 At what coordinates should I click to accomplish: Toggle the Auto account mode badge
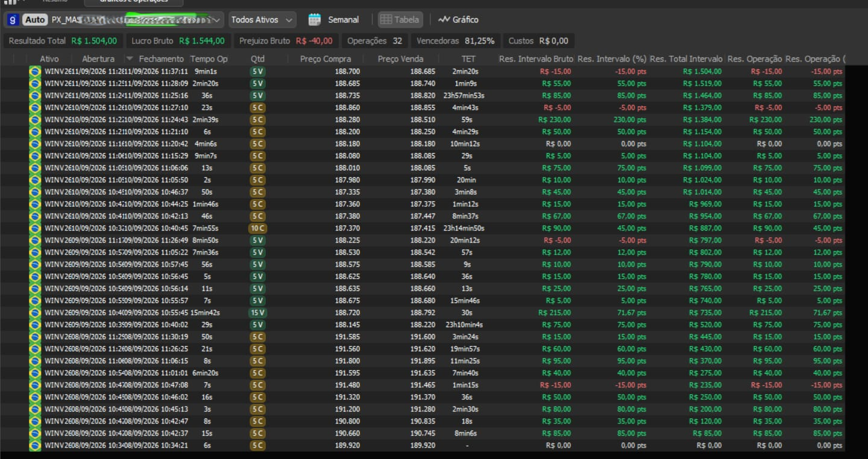click(35, 20)
